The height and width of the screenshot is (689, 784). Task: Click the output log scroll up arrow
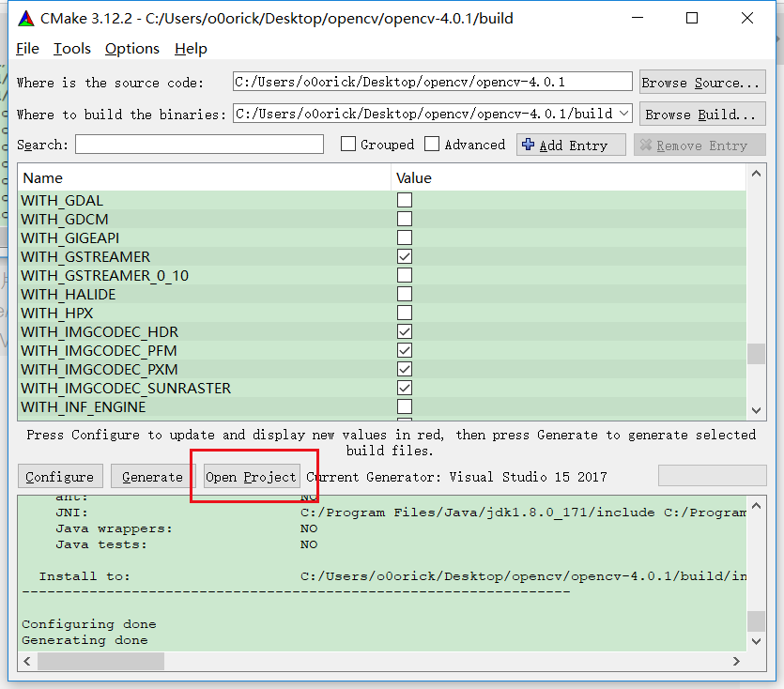756,506
